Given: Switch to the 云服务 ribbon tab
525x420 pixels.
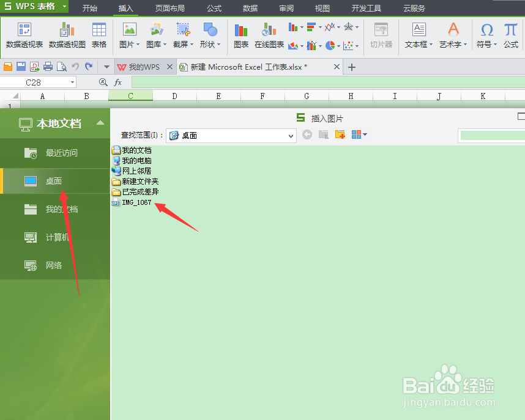Looking at the screenshot, I should pyautogui.click(x=414, y=9).
